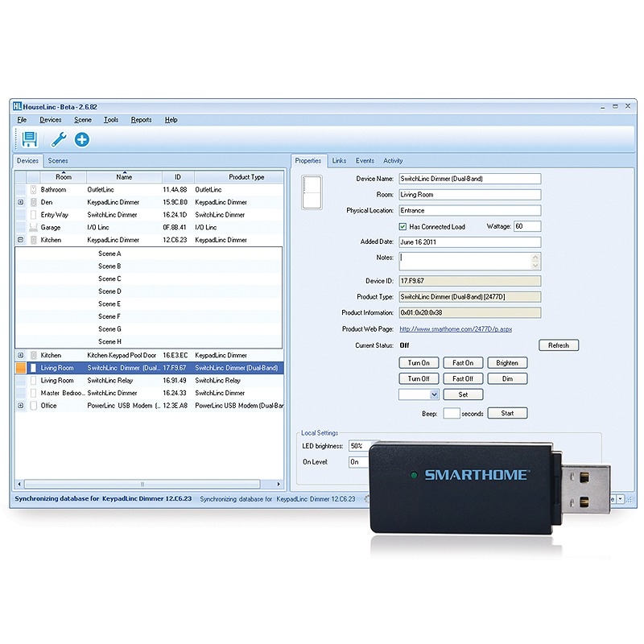The width and height of the screenshot is (644, 644).
Task: Expand the Den KeypadLinc Dimmer row
Action: point(21,202)
